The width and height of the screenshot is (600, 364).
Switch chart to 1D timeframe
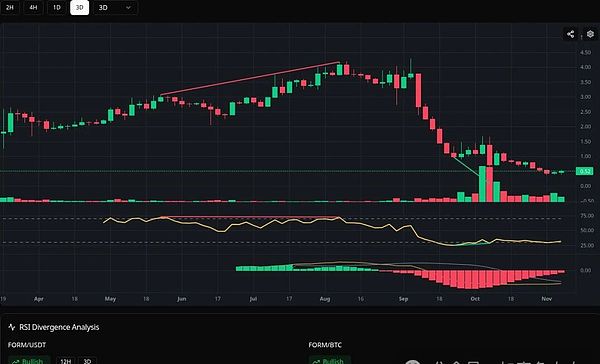[57, 7]
